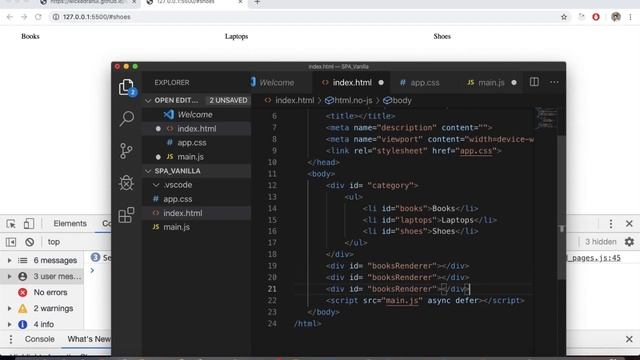Click the Laptops category on the web page
This screenshot has width=640, height=360.
pyautogui.click(x=236, y=36)
